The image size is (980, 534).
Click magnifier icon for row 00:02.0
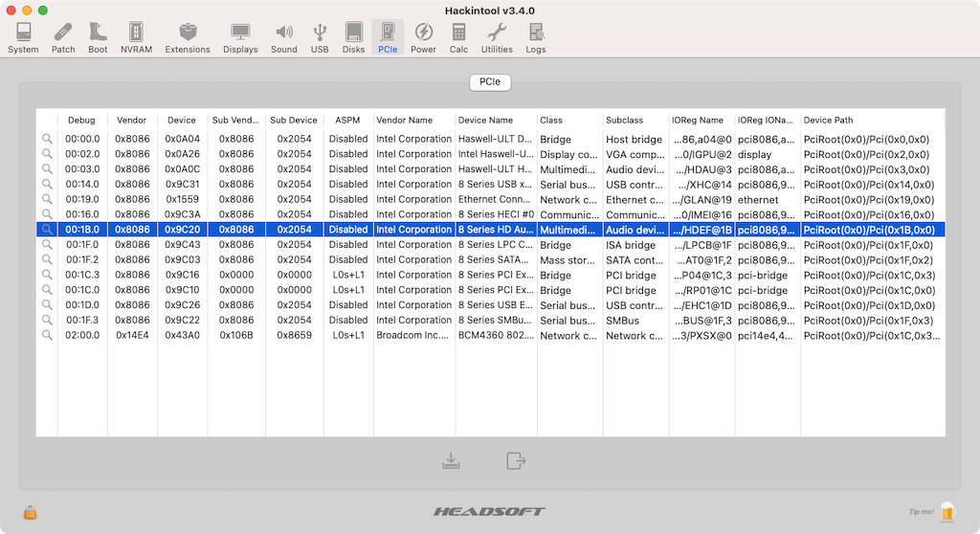[47, 154]
